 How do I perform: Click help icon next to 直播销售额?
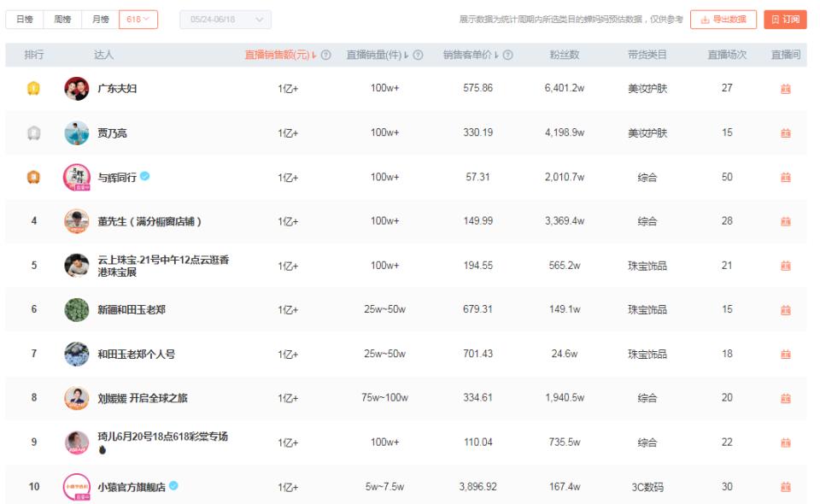tap(326, 55)
